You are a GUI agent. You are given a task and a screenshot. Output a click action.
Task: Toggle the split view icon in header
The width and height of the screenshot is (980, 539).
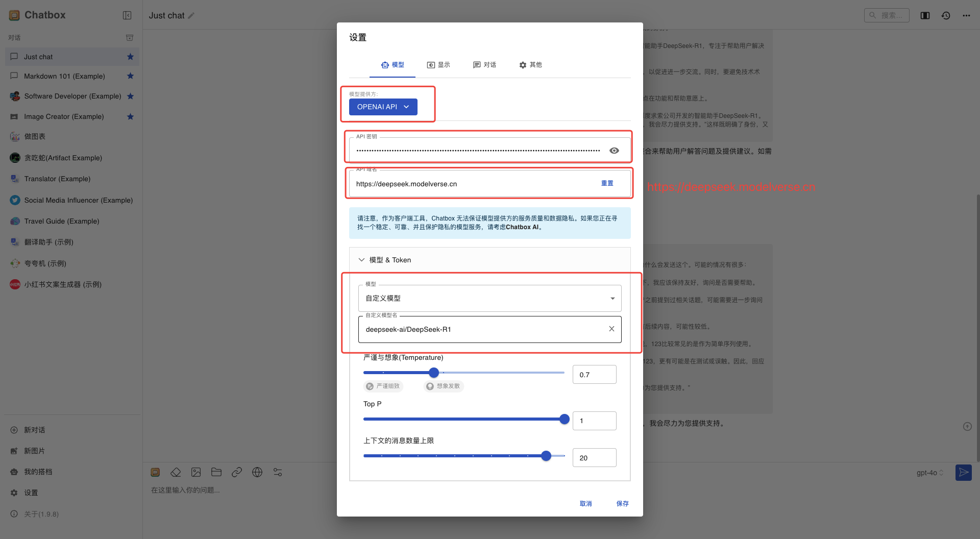(x=925, y=16)
